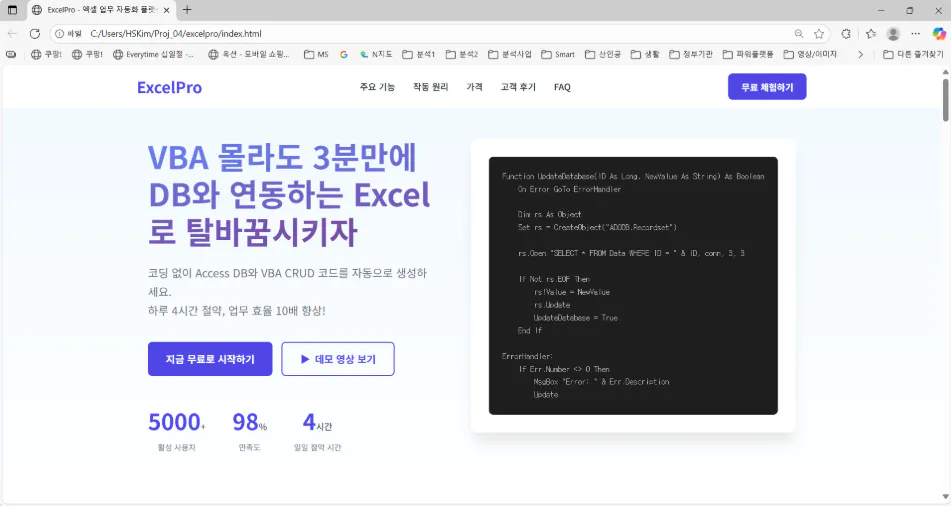The width and height of the screenshot is (951, 506).
Task: Expand the 정부기관 bookmark folder
Action: click(691, 54)
